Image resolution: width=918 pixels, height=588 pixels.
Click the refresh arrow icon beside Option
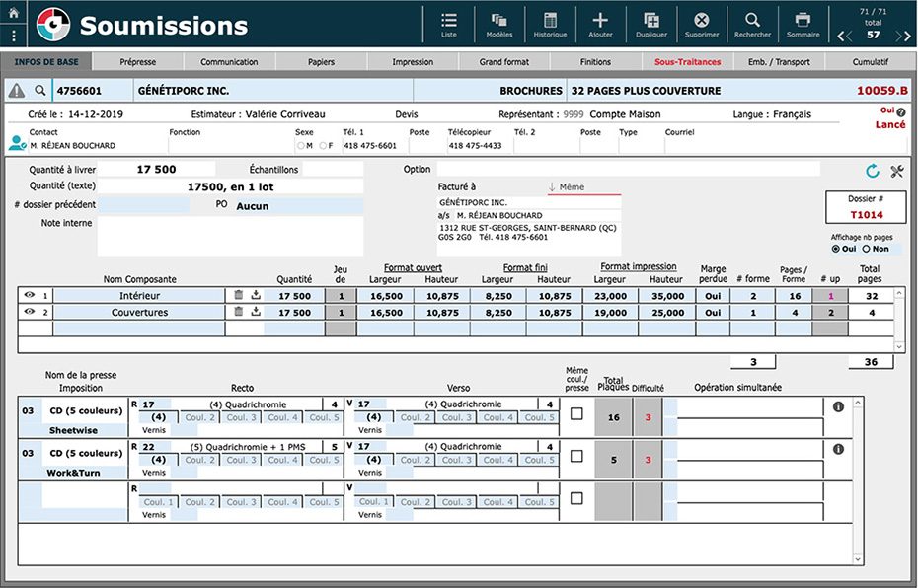point(872,172)
